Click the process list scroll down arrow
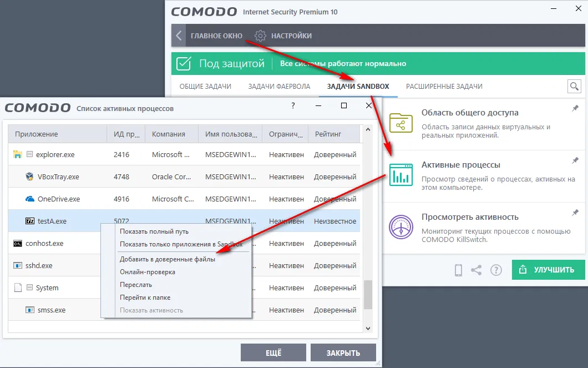The height and width of the screenshot is (368, 588). click(x=368, y=328)
